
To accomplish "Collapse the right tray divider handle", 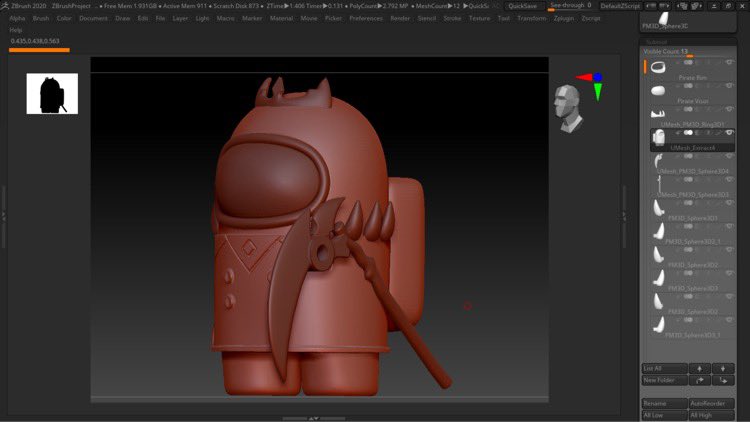I will pos(624,216).
